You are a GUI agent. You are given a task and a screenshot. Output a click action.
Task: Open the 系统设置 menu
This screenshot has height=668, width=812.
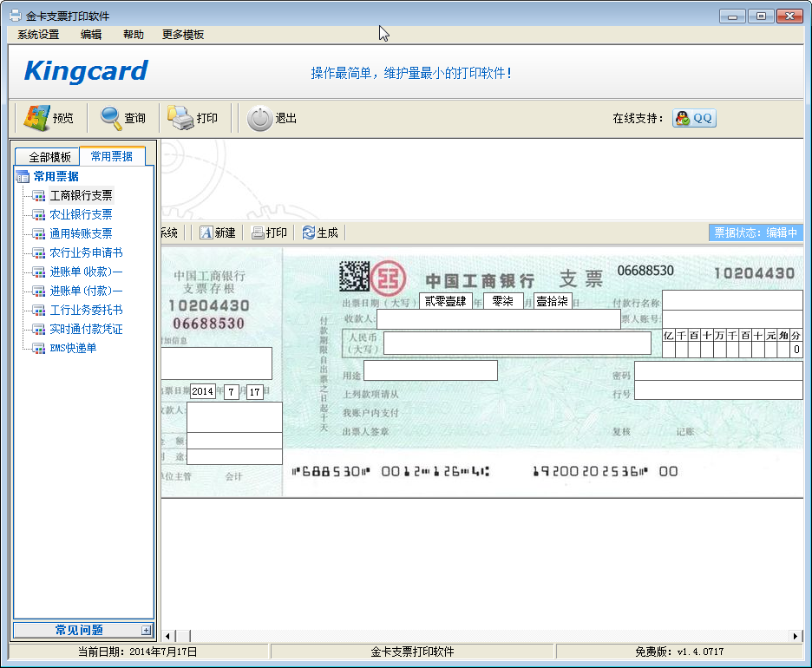click(38, 35)
